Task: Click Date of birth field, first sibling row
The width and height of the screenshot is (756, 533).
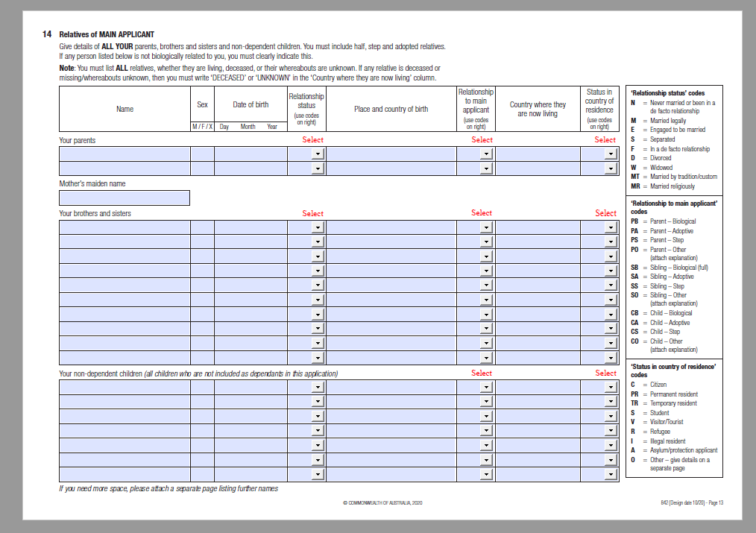Action: pyautogui.click(x=251, y=227)
